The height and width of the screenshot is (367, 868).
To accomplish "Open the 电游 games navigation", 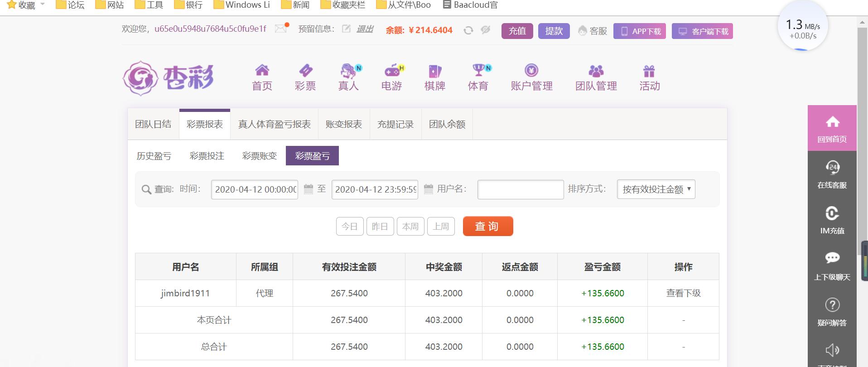I will tap(392, 77).
